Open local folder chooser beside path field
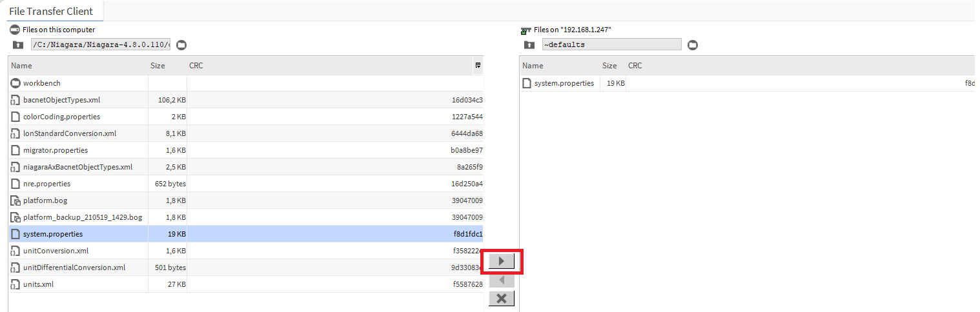The image size is (980, 312). pyautogui.click(x=181, y=44)
